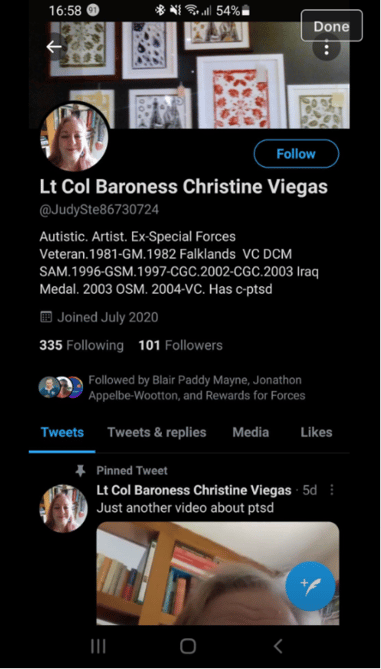This screenshot has height=669, width=381.
Task: Tap the pinned tweet author avatar
Action: 64,509
